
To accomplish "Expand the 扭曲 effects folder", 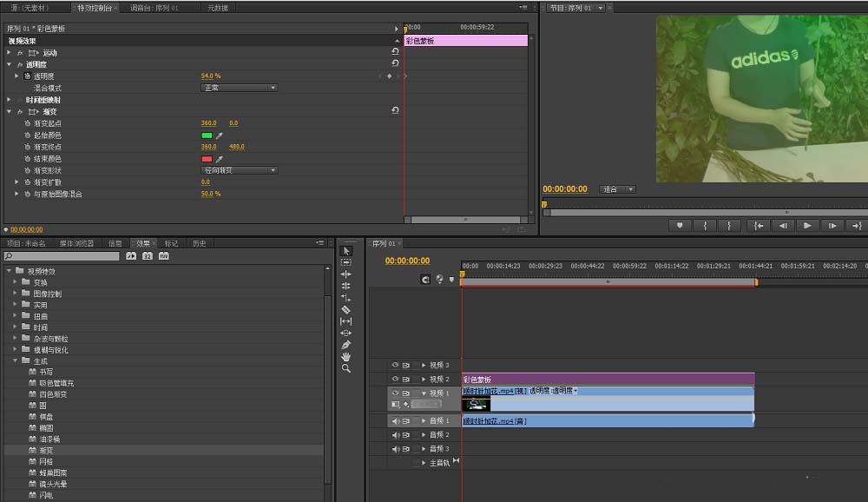I will point(16,316).
